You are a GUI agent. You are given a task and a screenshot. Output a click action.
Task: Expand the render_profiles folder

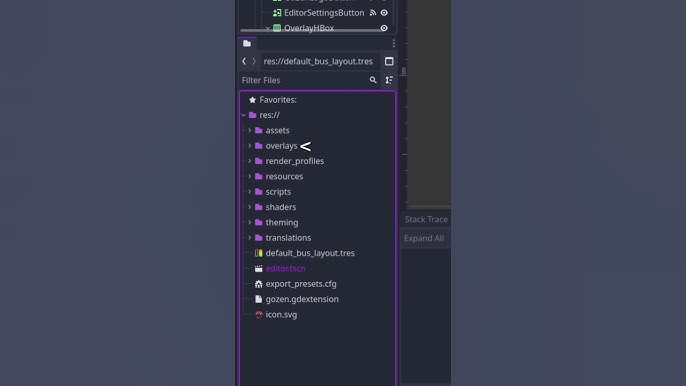coord(250,161)
